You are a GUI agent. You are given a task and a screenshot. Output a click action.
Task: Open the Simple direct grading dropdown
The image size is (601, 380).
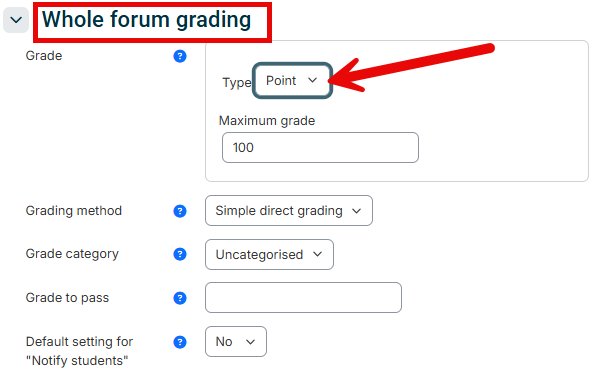pyautogui.click(x=289, y=211)
